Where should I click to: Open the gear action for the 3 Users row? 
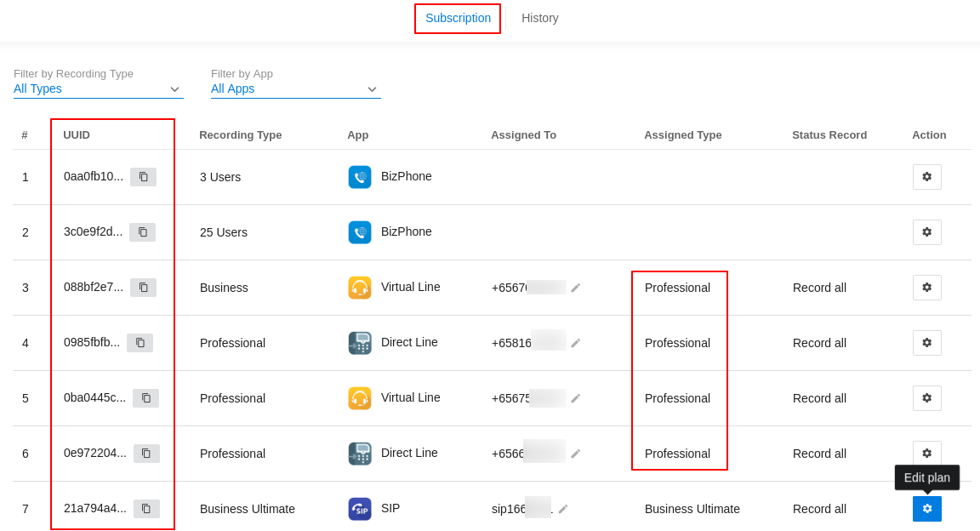[x=927, y=177]
